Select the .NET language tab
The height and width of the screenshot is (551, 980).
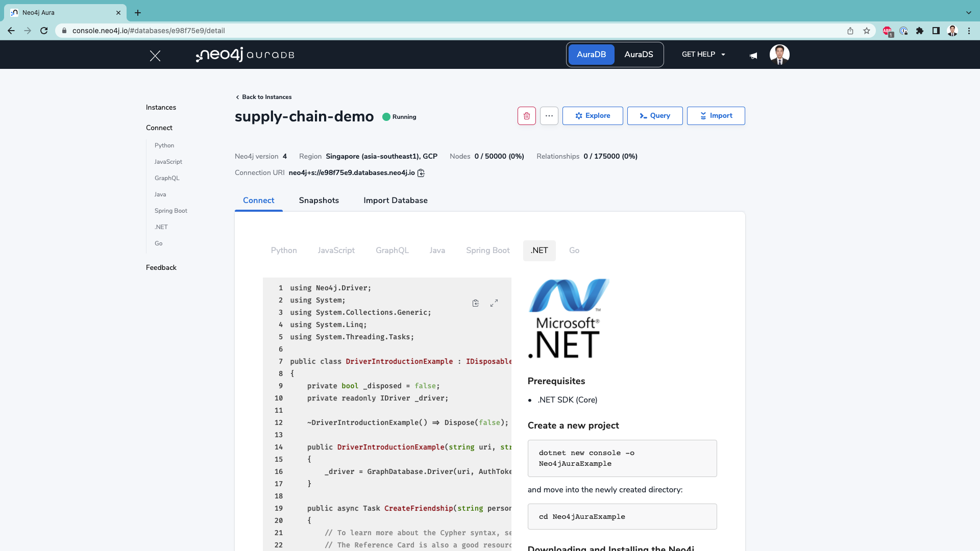(540, 251)
